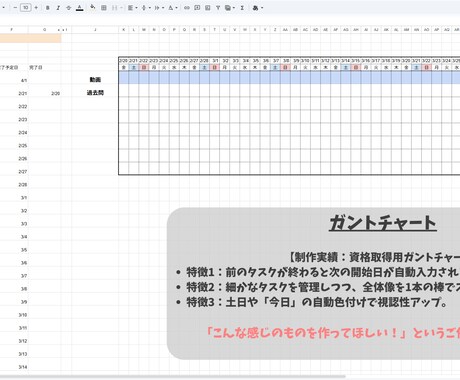The height and width of the screenshot is (380, 460).
Task: Open the borders tool
Action: (x=104, y=8)
